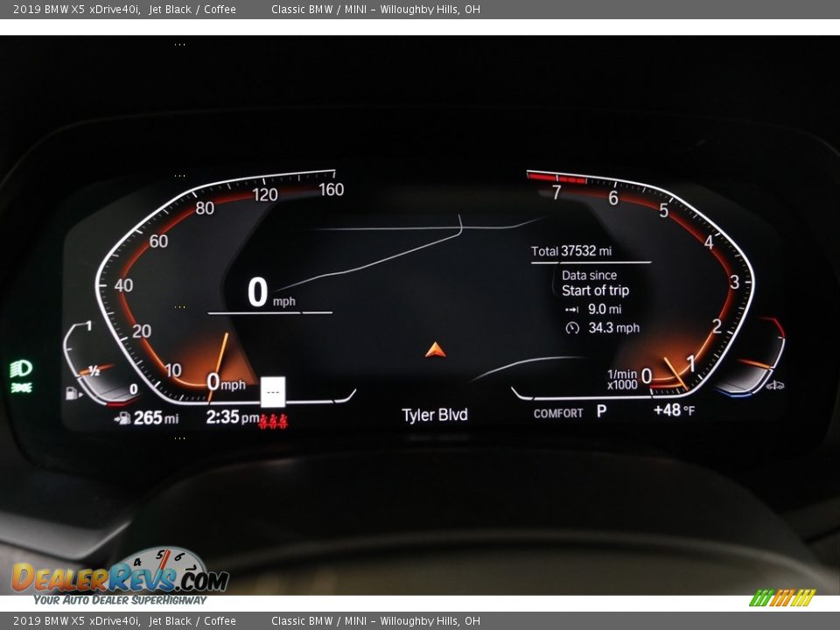Click the COMFORT drive mode label
Viewport: 840px width, 630px height.
pyautogui.click(x=558, y=414)
